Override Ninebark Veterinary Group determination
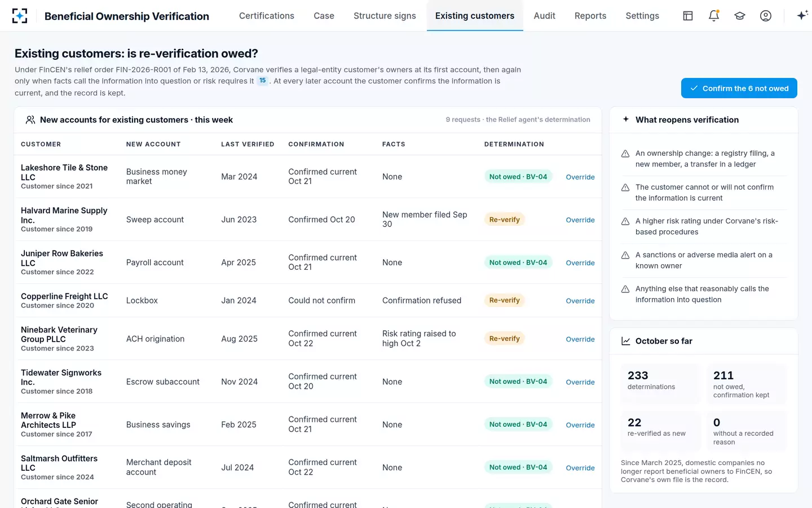 pyautogui.click(x=580, y=339)
